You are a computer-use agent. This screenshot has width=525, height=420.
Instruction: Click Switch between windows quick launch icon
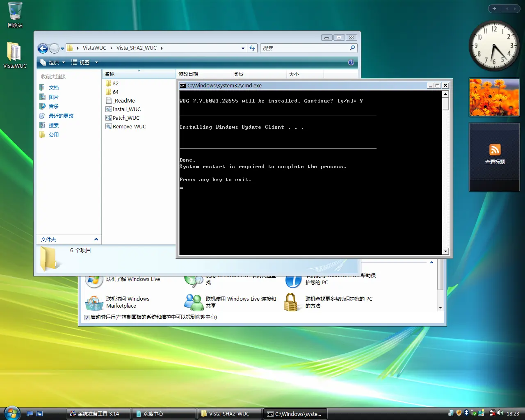39,414
